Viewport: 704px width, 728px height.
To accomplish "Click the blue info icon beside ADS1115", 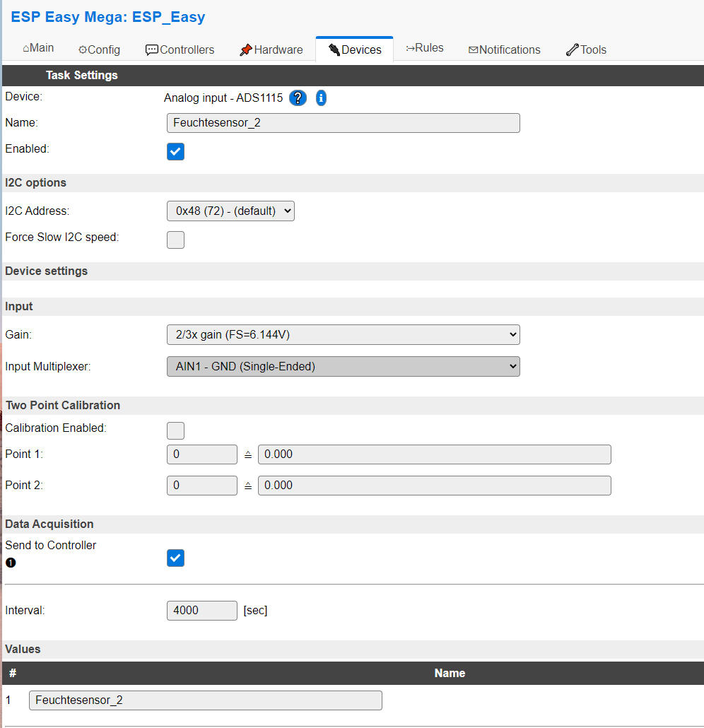I will coord(321,98).
